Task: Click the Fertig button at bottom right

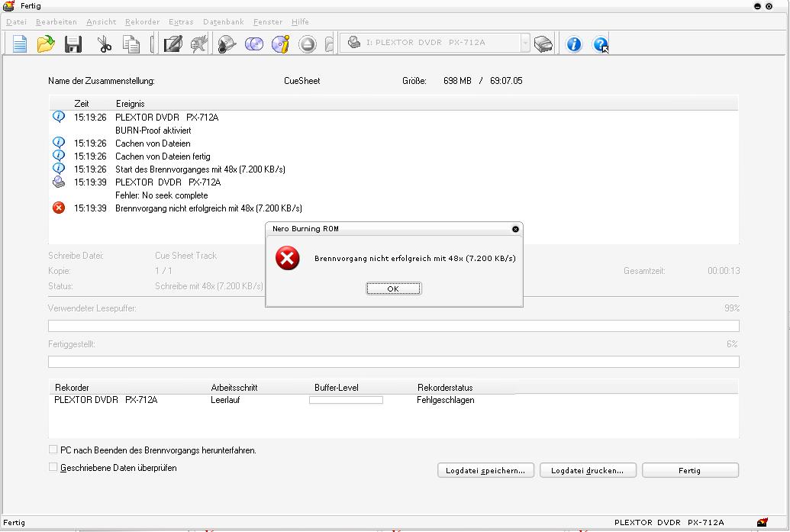Action: click(690, 470)
